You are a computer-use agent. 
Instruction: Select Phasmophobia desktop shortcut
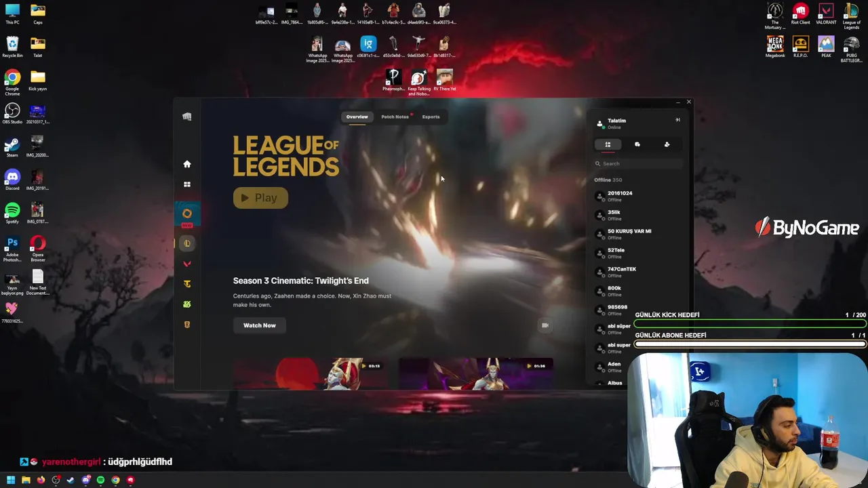[393, 81]
